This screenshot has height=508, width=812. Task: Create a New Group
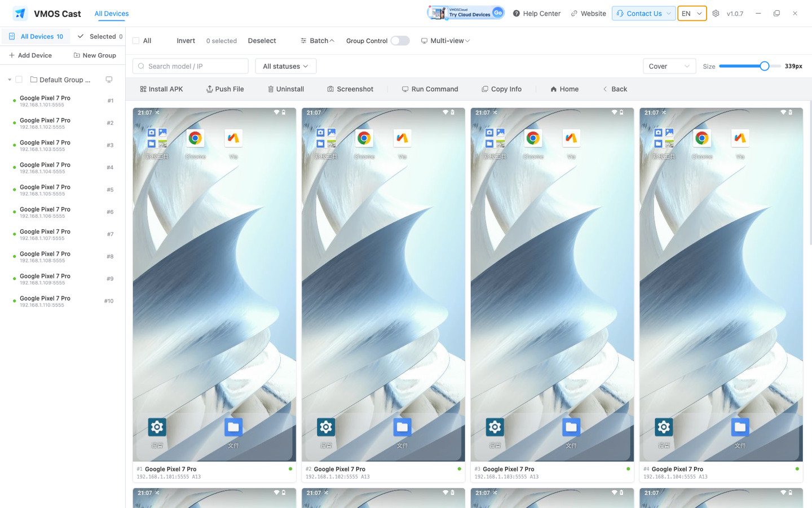(x=95, y=55)
